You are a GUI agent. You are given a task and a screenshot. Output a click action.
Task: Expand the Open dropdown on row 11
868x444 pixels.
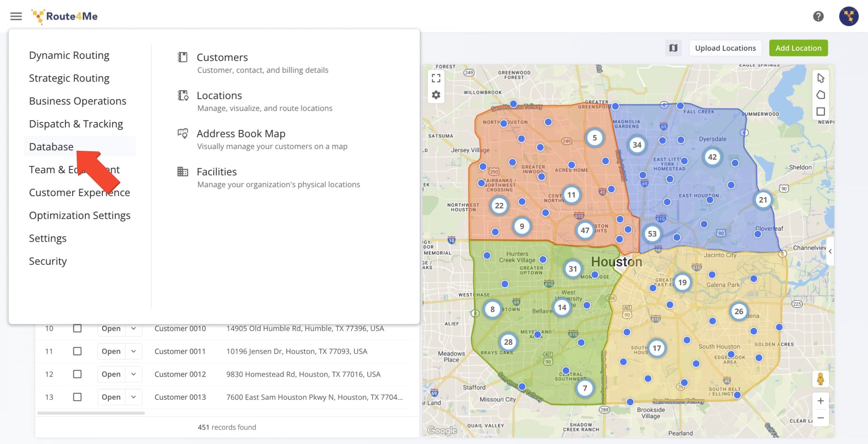click(134, 351)
